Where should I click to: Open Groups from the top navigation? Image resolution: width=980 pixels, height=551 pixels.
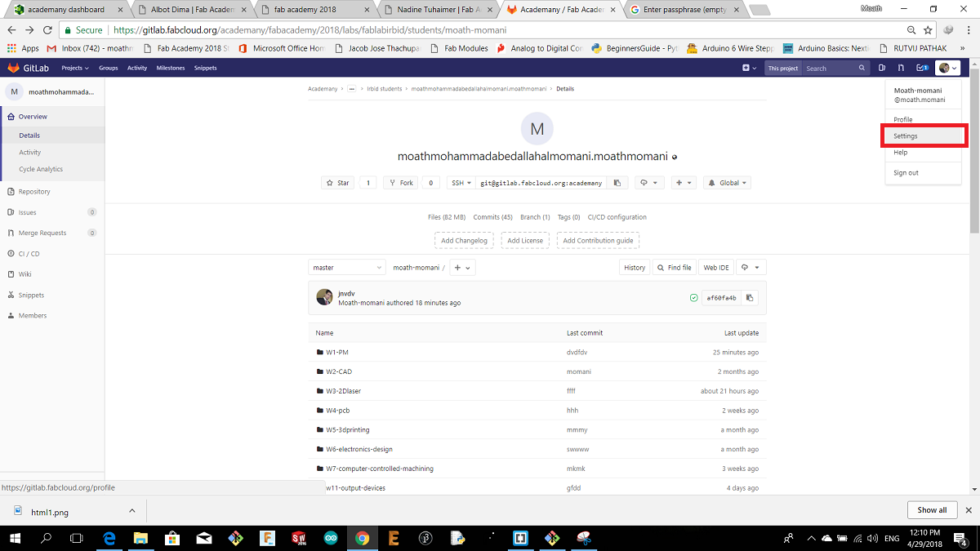point(108,68)
